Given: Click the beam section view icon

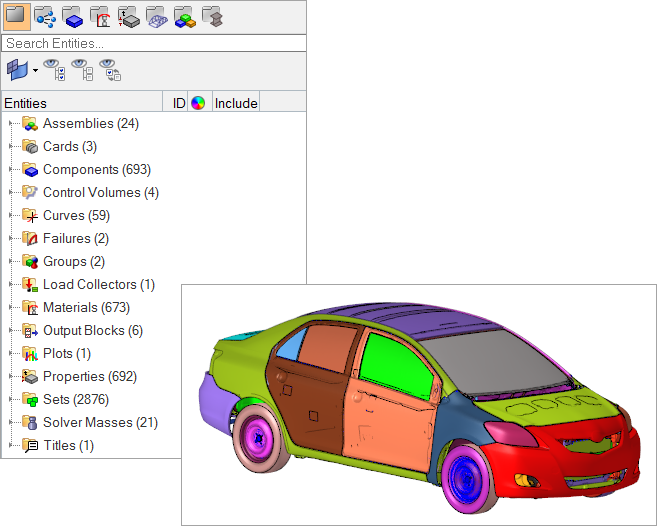Looking at the screenshot, I should [x=211, y=16].
